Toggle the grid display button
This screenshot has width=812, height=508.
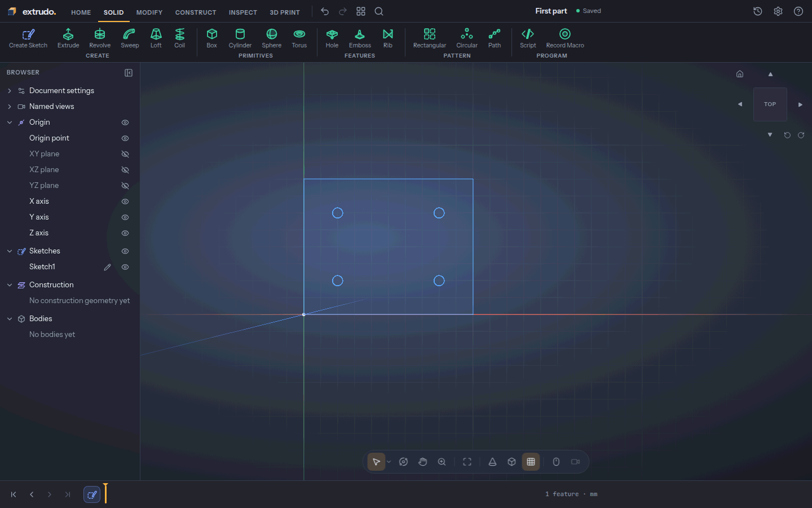click(531, 462)
